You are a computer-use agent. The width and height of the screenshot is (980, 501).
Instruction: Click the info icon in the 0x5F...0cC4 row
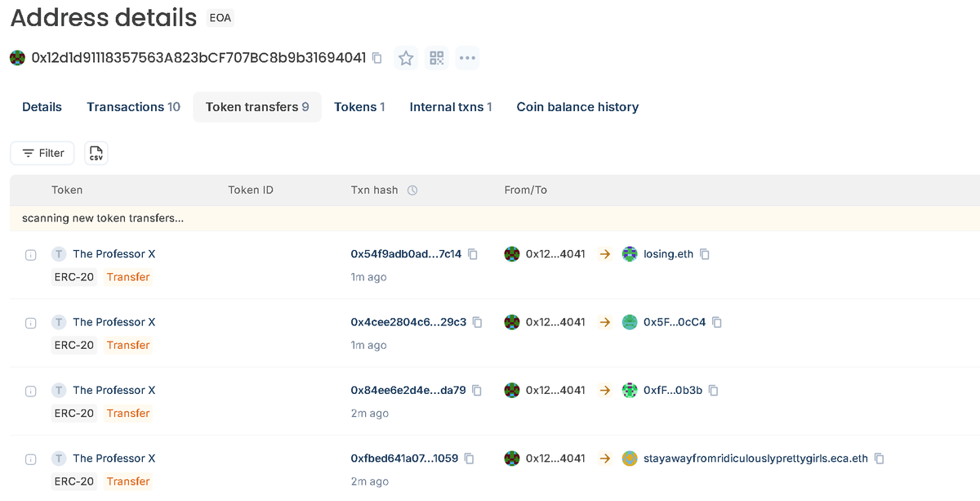click(x=30, y=323)
